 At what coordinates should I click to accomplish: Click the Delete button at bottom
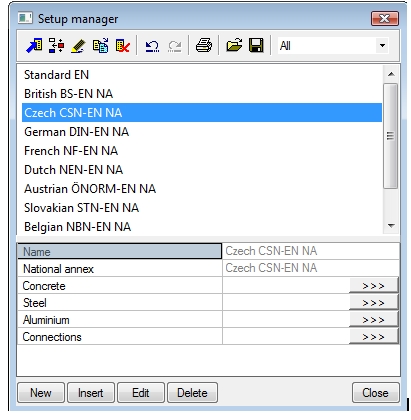[192, 393]
